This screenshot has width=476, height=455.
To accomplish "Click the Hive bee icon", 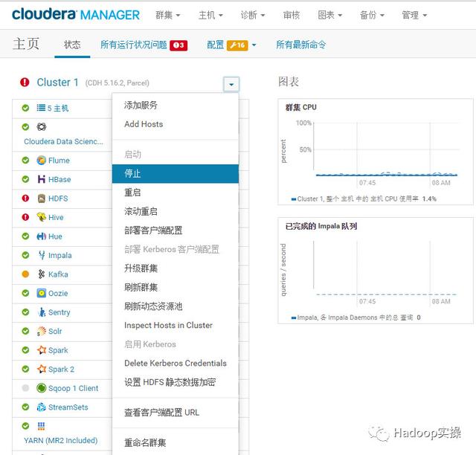I will (x=42, y=217).
